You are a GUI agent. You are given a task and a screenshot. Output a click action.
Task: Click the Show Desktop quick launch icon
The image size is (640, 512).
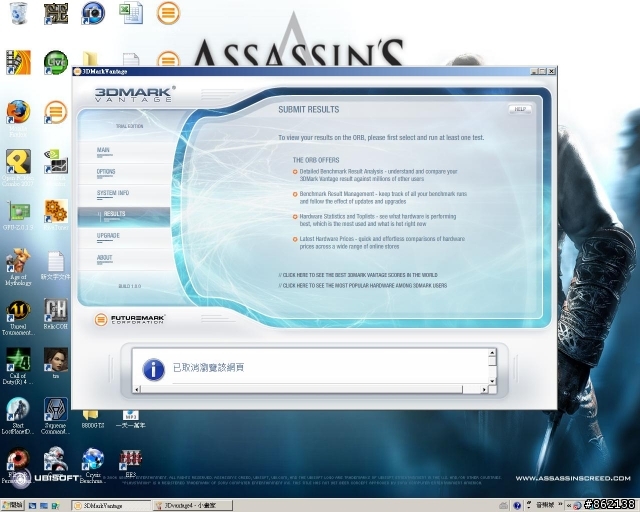point(44,506)
